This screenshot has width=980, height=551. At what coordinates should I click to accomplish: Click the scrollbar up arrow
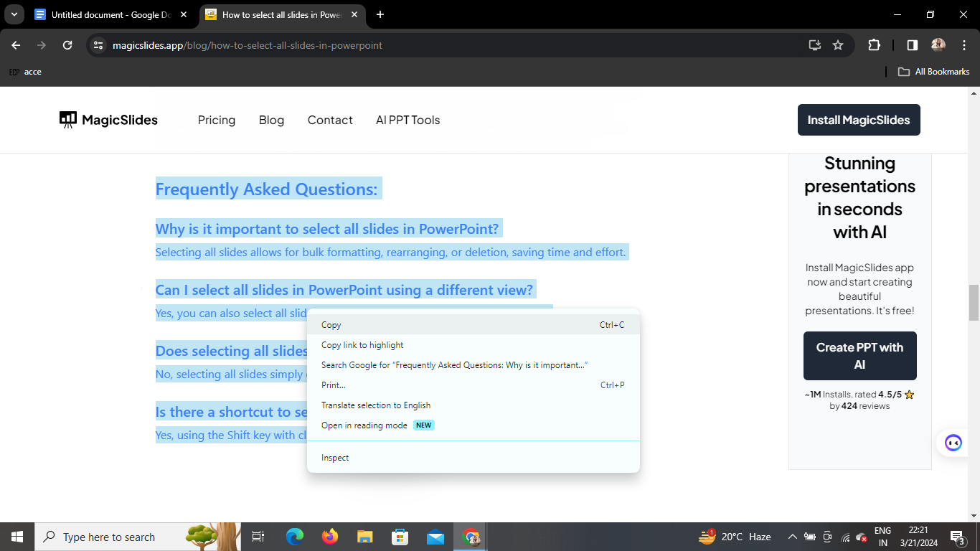(x=974, y=93)
